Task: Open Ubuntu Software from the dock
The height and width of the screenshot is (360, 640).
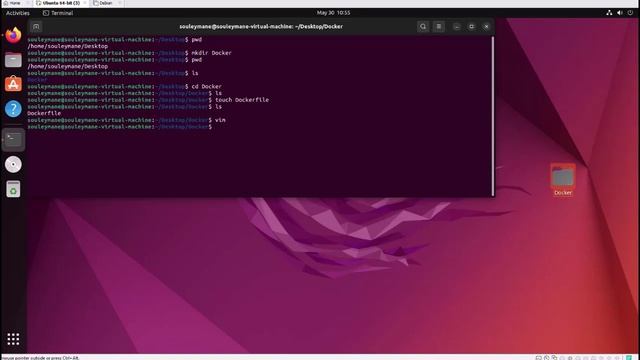Action: [13, 84]
